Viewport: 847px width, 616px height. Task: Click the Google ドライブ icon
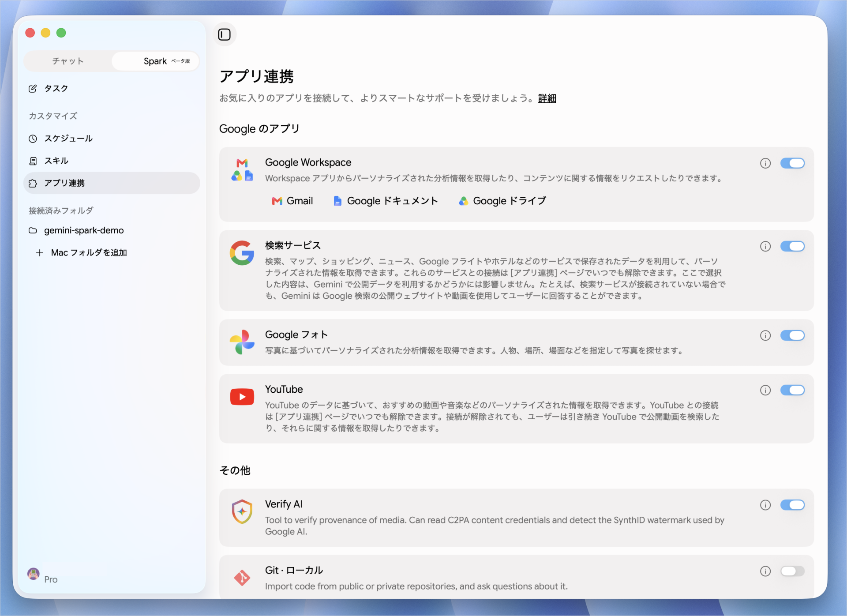(463, 201)
